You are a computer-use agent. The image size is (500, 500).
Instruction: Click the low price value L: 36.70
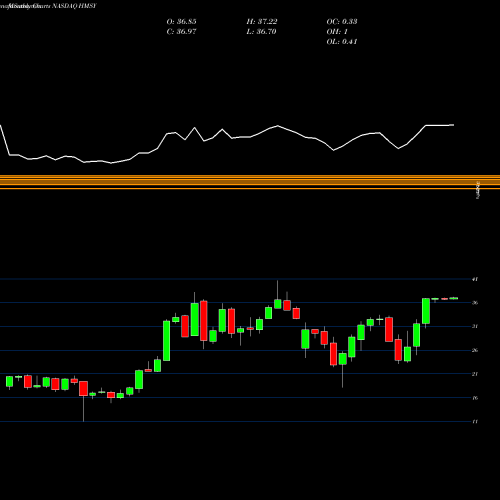pyautogui.click(x=261, y=32)
